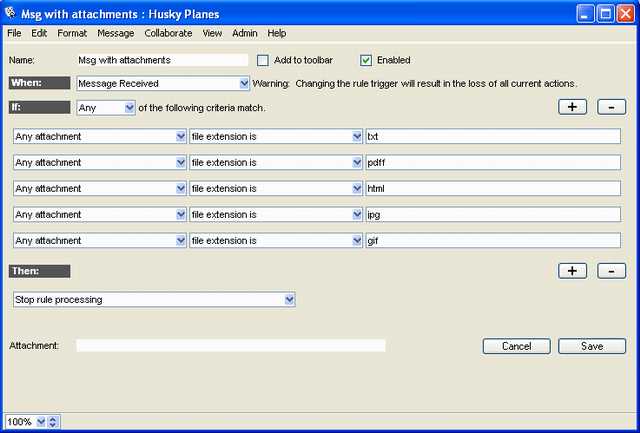
Task: Open the Admin menu
Action: coord(245,33)
